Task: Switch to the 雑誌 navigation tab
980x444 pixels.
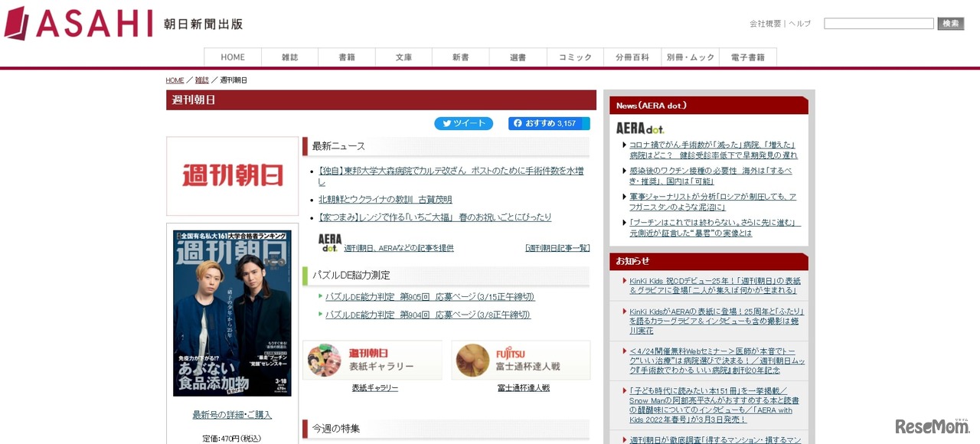Action: [x=289, y=57]
